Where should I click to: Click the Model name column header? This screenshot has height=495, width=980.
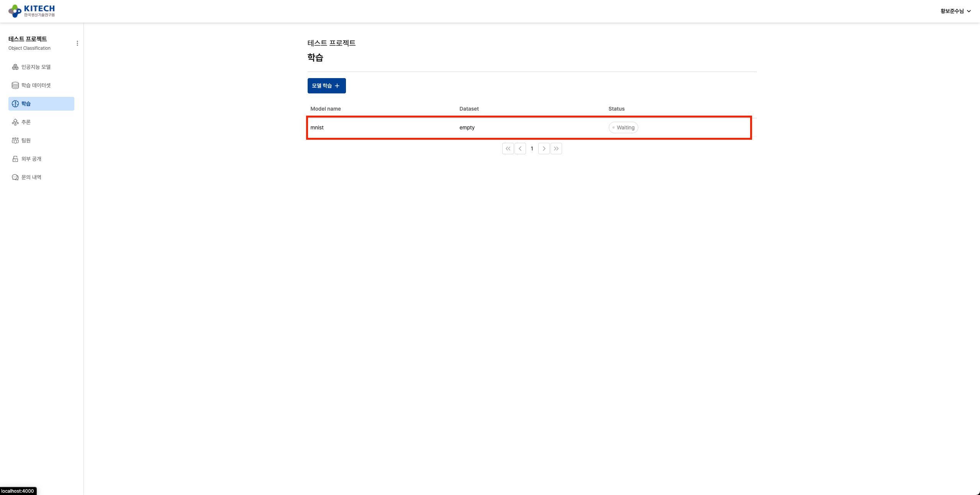click(325, 109)
